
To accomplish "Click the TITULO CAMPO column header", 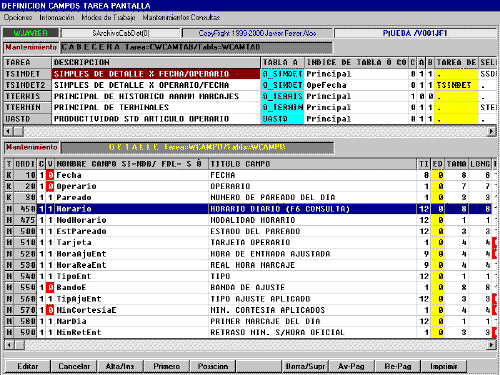I will click(x=313, y=164).
